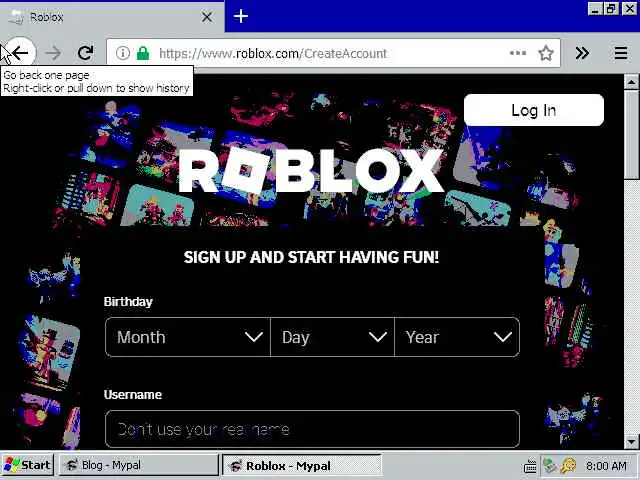Click the Username input field

pyautogui.click(x=312, y=429)
